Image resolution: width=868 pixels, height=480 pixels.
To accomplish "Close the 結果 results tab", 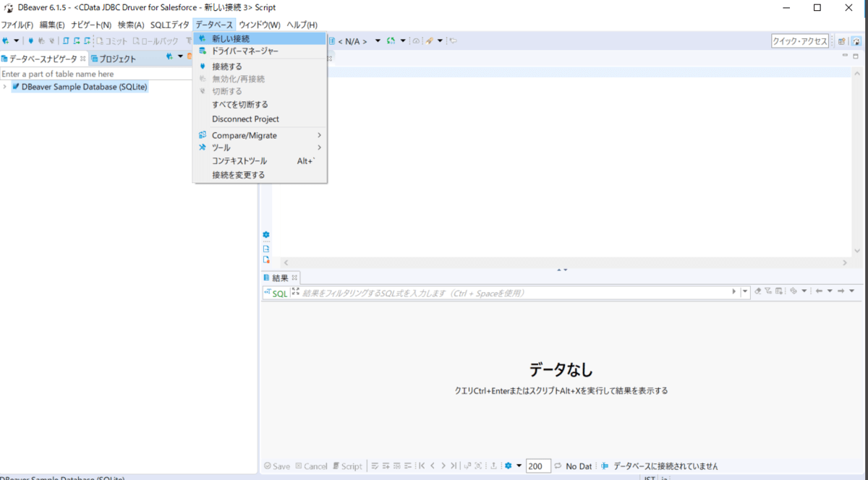I will pos(294,278).
